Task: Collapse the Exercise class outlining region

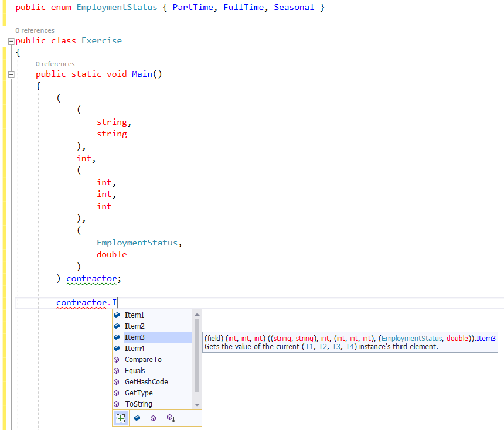Action: coord(11,41)
